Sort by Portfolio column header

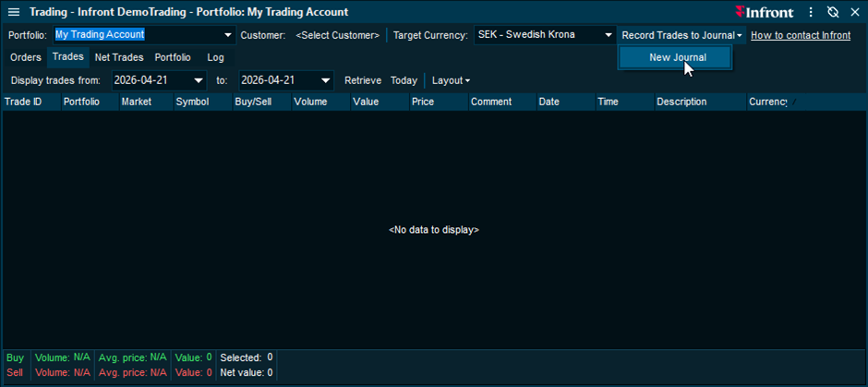pos(90,102)
